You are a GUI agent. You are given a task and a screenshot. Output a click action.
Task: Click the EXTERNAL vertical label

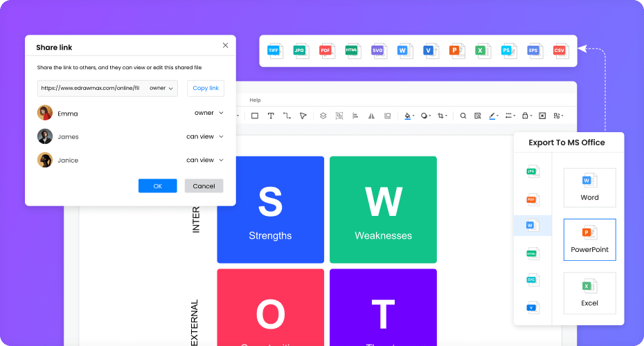tap(195, 322)
